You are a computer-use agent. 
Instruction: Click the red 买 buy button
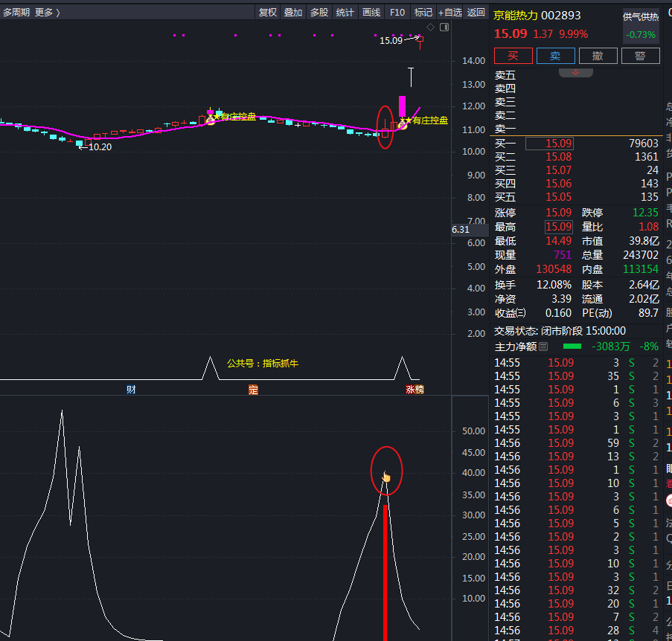(x=513, y=56)
